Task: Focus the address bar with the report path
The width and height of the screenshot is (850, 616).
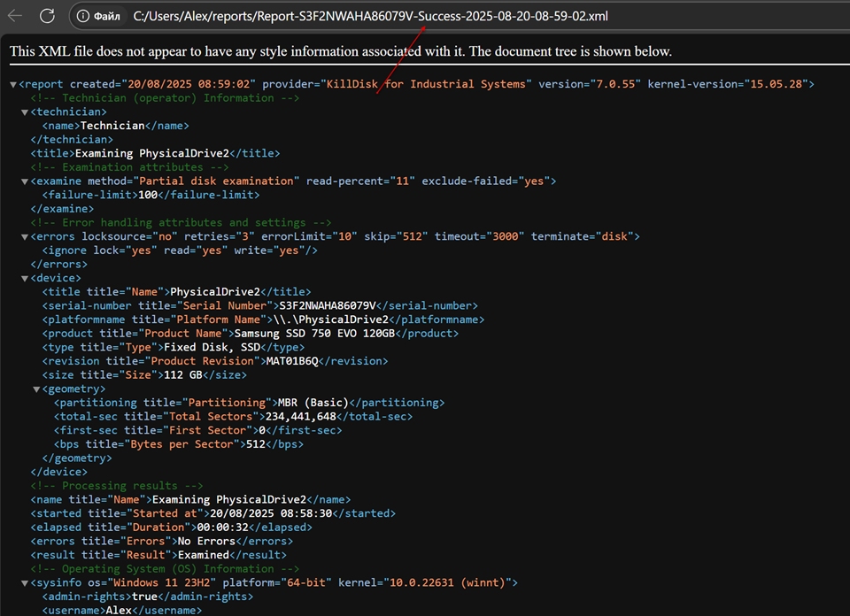Action: coord(370,16)
